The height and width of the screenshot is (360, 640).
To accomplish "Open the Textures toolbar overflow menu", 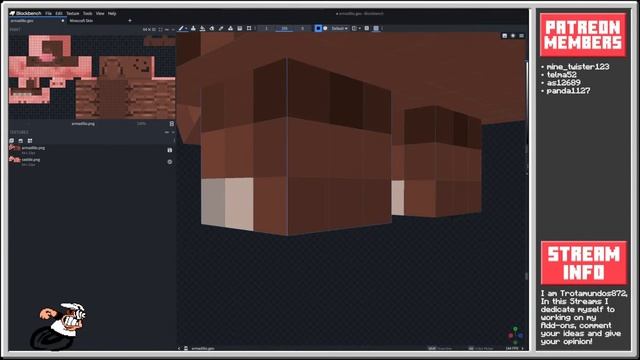I will click(x=174, y=141).
